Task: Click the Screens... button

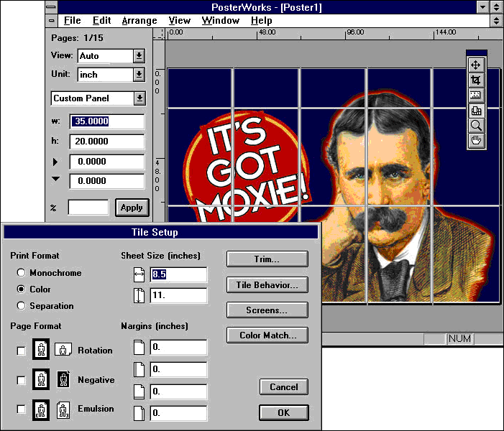Action: click(x=267, y=310)
